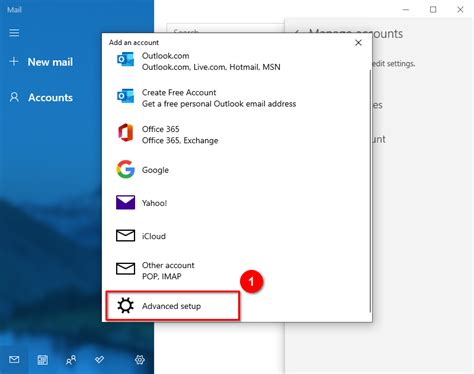
Task: Choose Office 365 Exchange account
Action: click(237, 134)
